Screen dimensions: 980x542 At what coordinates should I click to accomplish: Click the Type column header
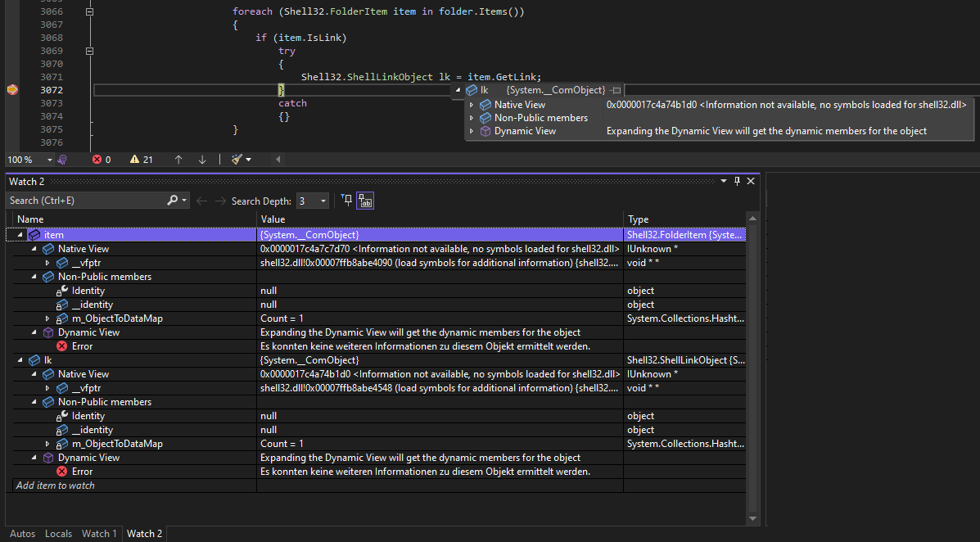[684, 219]
